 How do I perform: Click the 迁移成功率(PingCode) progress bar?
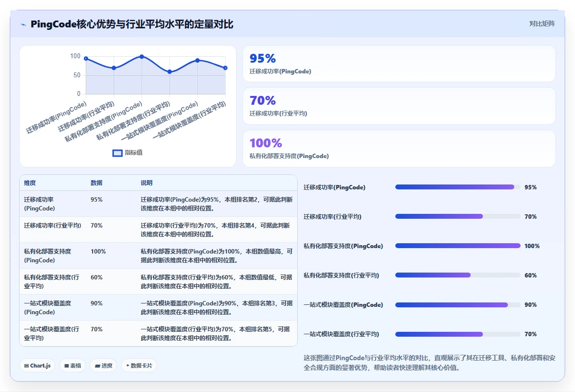click(x=457, y=187)
